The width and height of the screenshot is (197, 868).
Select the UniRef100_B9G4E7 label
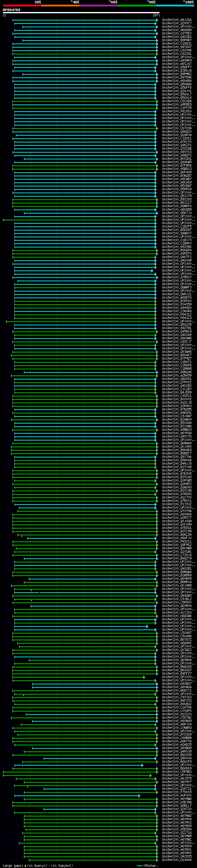tap(176, 355)
